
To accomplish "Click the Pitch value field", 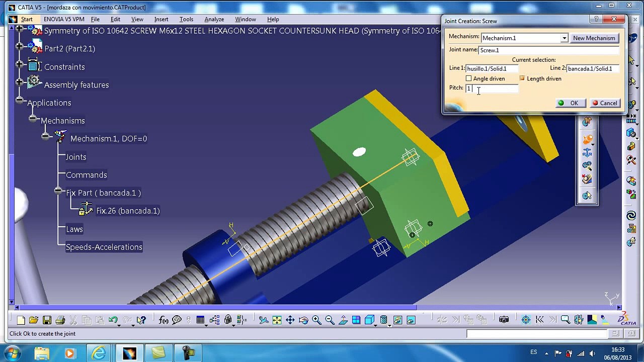I will [x=492, y=88].
